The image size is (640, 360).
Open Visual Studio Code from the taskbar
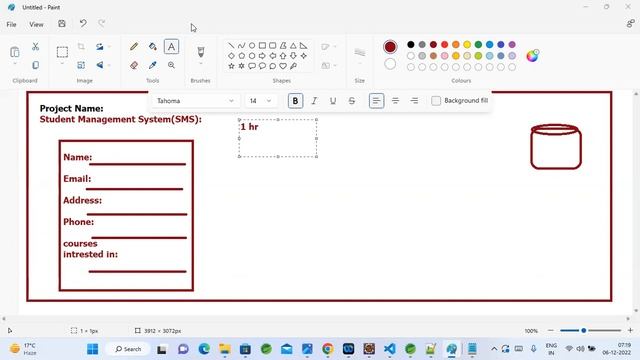[389, 349]
